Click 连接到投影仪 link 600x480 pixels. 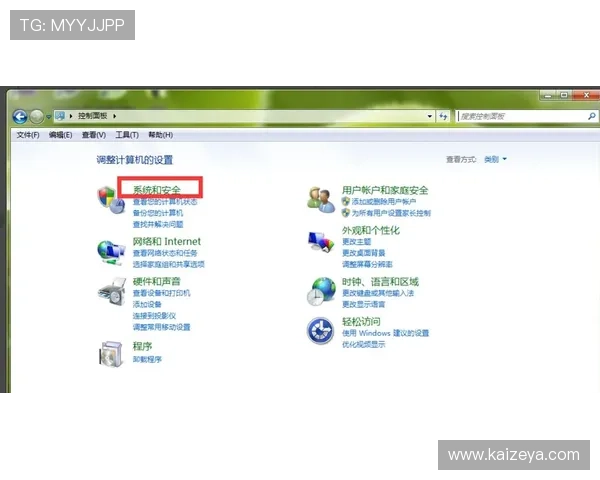pos(154,316)
